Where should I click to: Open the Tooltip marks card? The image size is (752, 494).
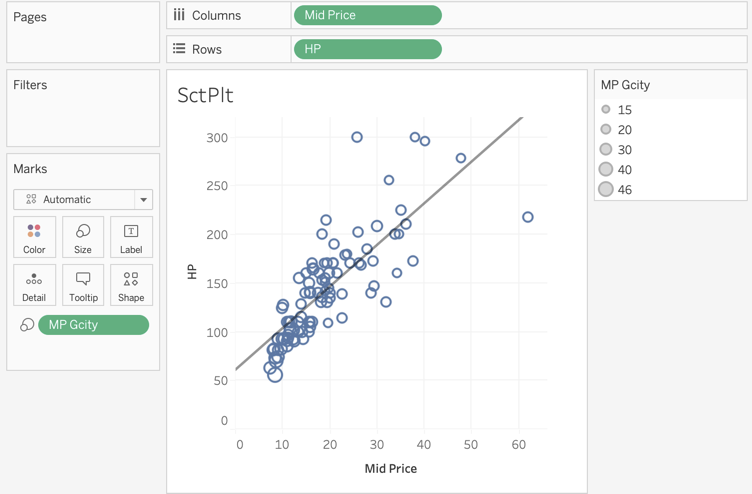click(83, 285)
